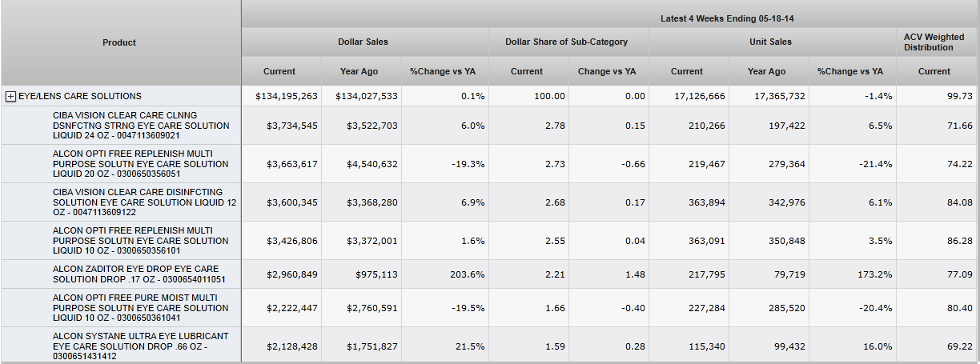The width and height of the screenshot is (980, 364).
Task: Click the $134,195,263 current dollar sales cell
Action: tap(286, 96)
